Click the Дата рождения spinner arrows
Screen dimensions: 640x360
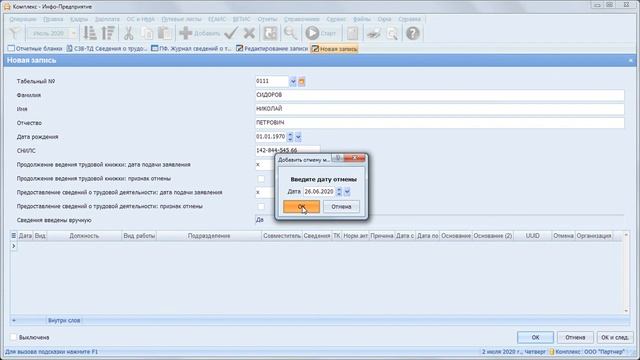(290, 137)
